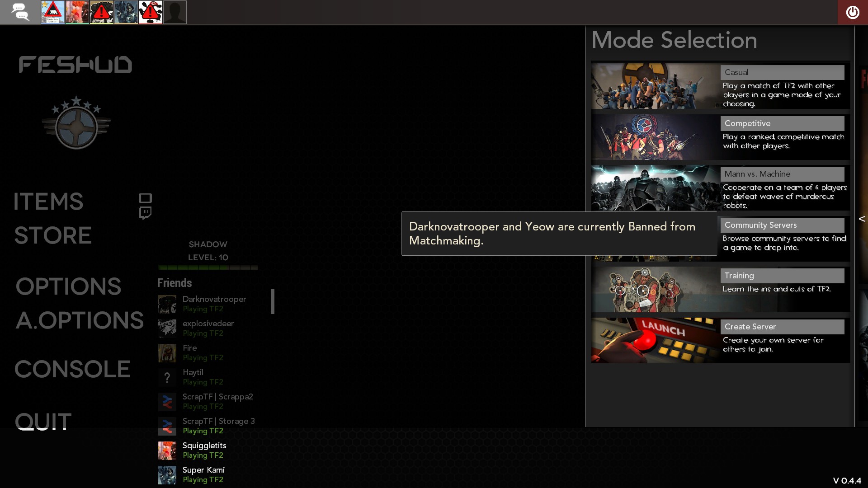Open OPTIONS menu

(x=68, y=286)
